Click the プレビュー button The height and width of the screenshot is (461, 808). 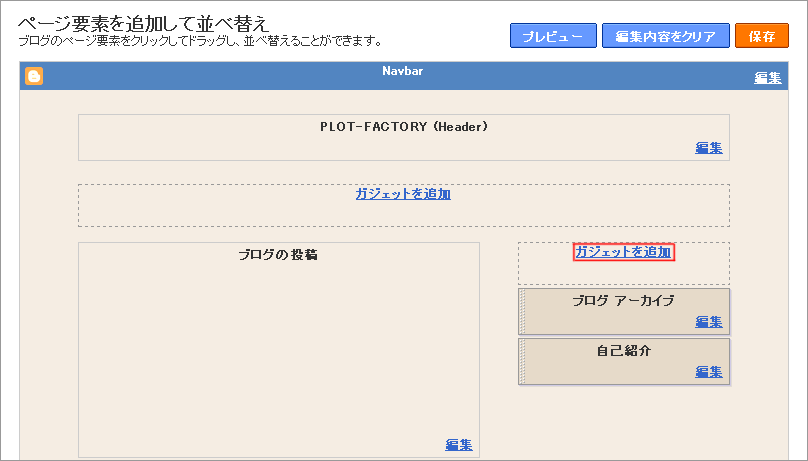[553, 36]
